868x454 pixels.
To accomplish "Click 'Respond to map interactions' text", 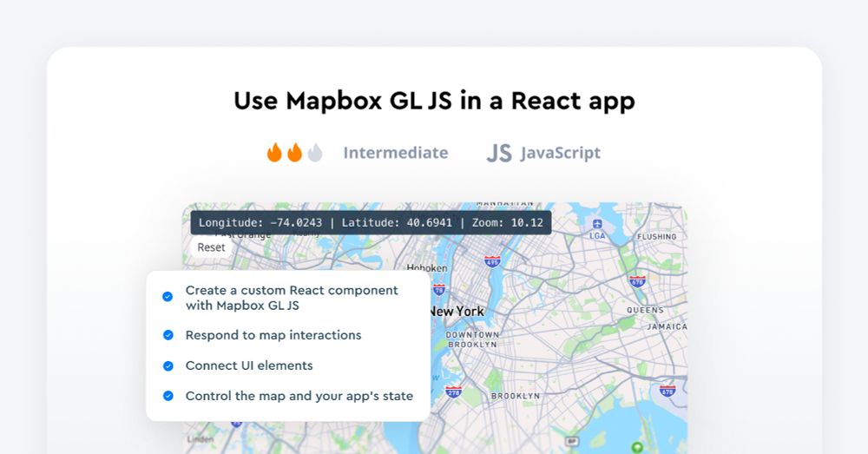I will (x=273, y=335).
